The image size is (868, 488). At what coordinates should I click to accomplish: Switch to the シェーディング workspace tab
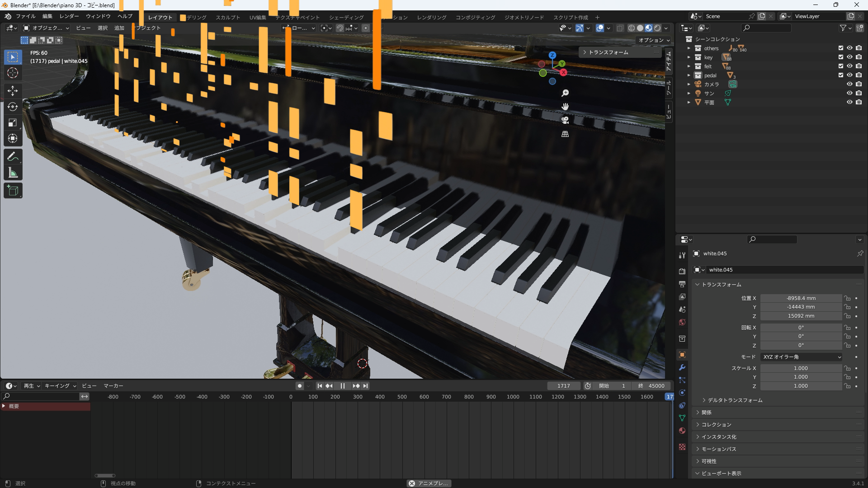click(346, 17)
